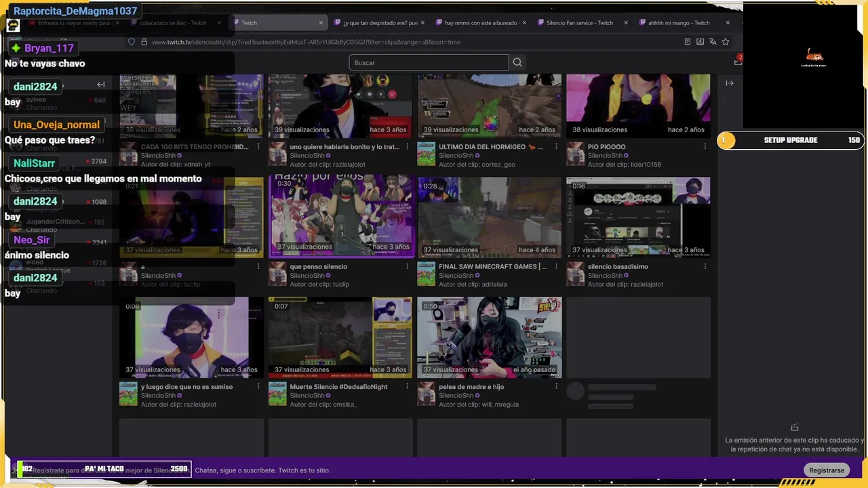Bookmark this page with the star icon
The image size is (868, 488).
coord(726,42)
